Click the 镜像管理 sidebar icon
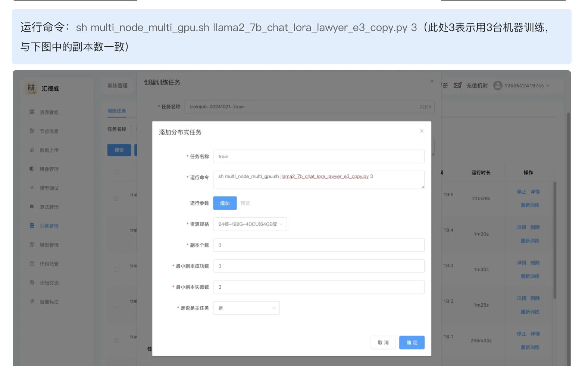 (32, 169)
